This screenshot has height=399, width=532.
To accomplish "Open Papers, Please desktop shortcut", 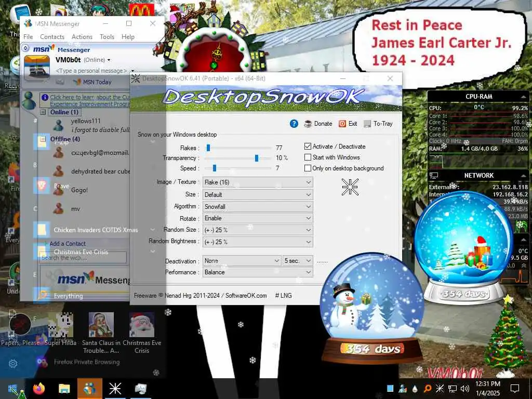I will (x=20, y=328).
